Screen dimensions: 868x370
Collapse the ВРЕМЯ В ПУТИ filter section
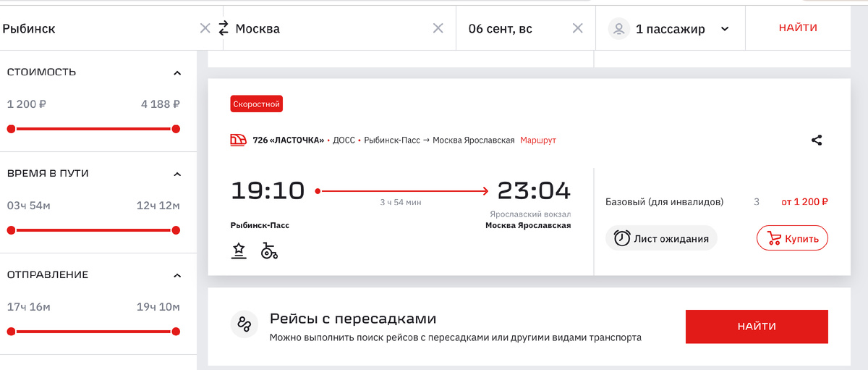(x=177, y=174)
